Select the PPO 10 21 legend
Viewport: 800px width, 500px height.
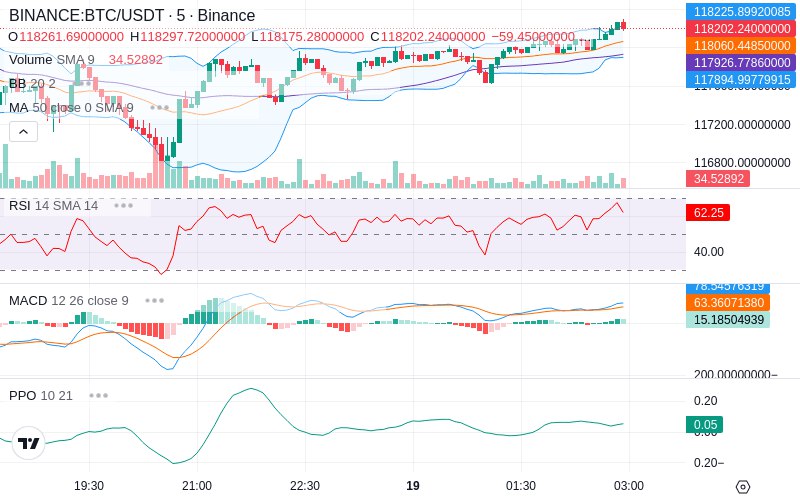coord(41,395)
